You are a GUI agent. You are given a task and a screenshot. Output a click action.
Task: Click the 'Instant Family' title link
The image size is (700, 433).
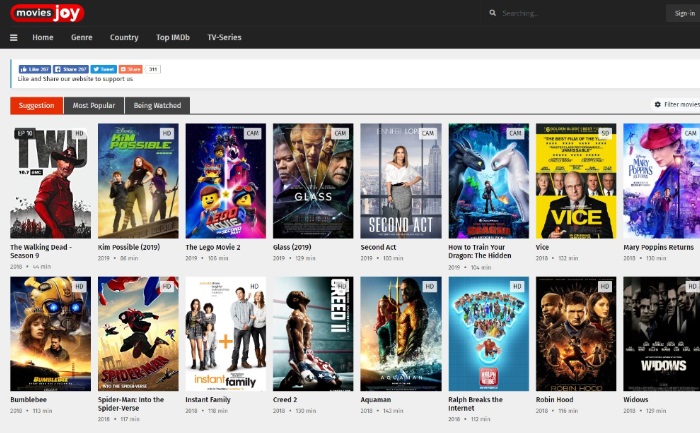click(x=208, y=400)
